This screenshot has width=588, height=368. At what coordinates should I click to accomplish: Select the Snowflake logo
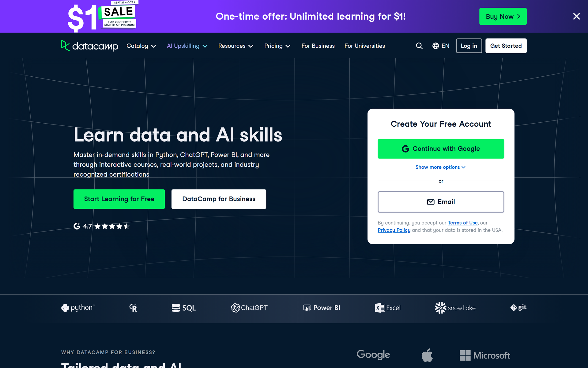pyautogui.click(x=455, y=308)
